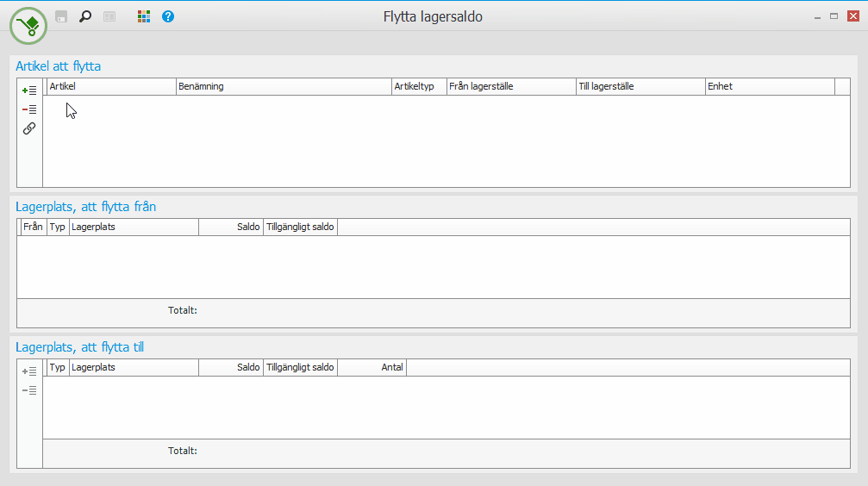The height and width of the screenshot is (486, 868).
Task: Click the Från lagerställe column header
Action: (511, 86)
